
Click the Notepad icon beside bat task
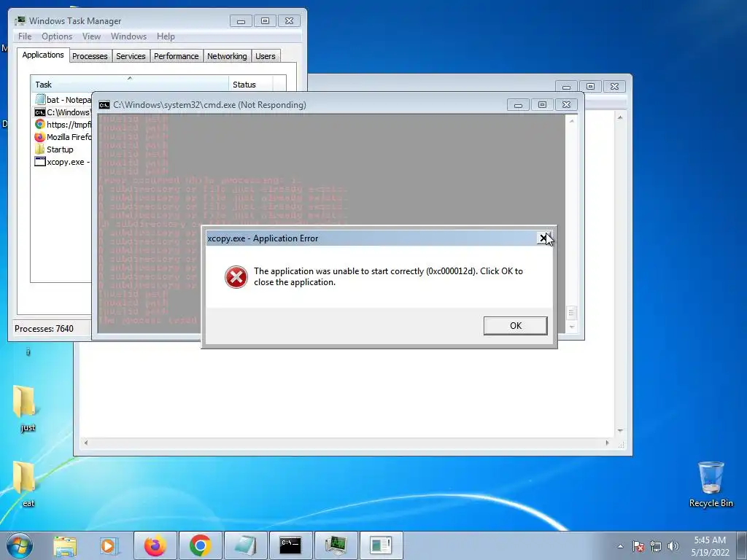click(40, 99)
